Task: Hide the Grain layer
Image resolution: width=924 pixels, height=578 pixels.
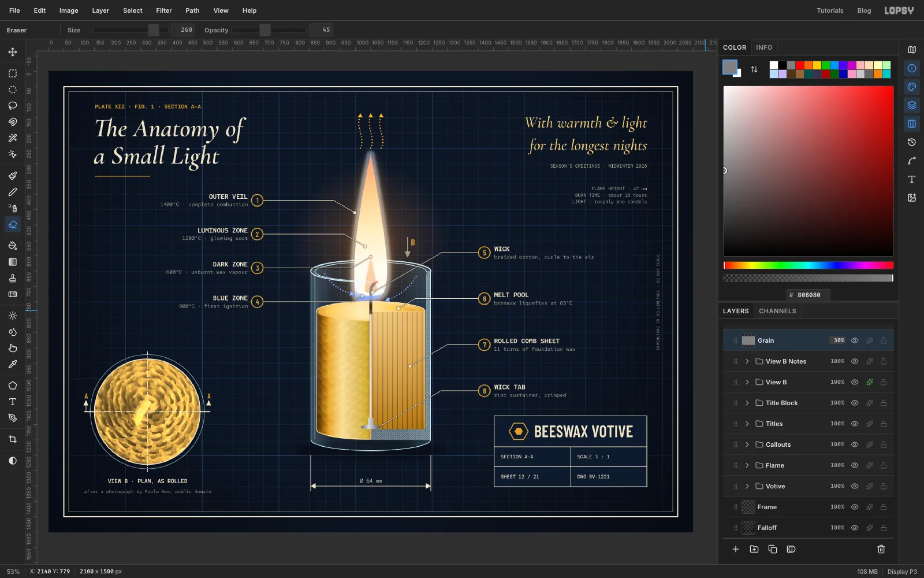Action: (855, 340)
